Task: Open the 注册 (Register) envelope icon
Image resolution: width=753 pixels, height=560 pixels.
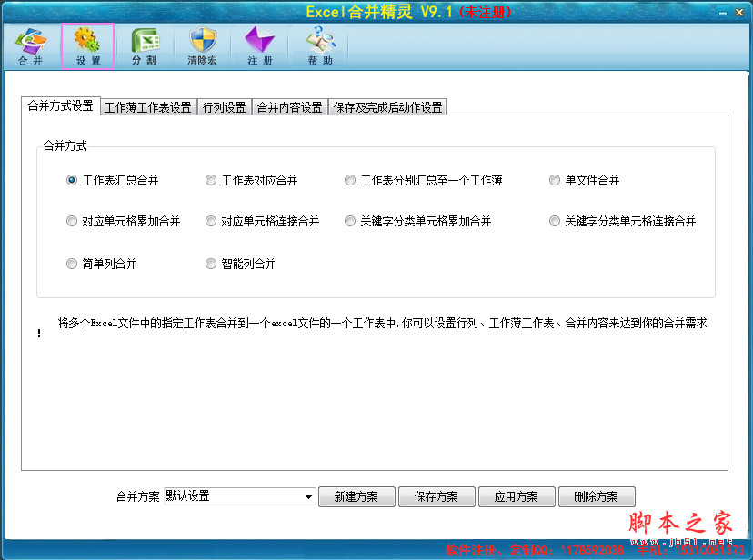Action: tap(260, 46)
